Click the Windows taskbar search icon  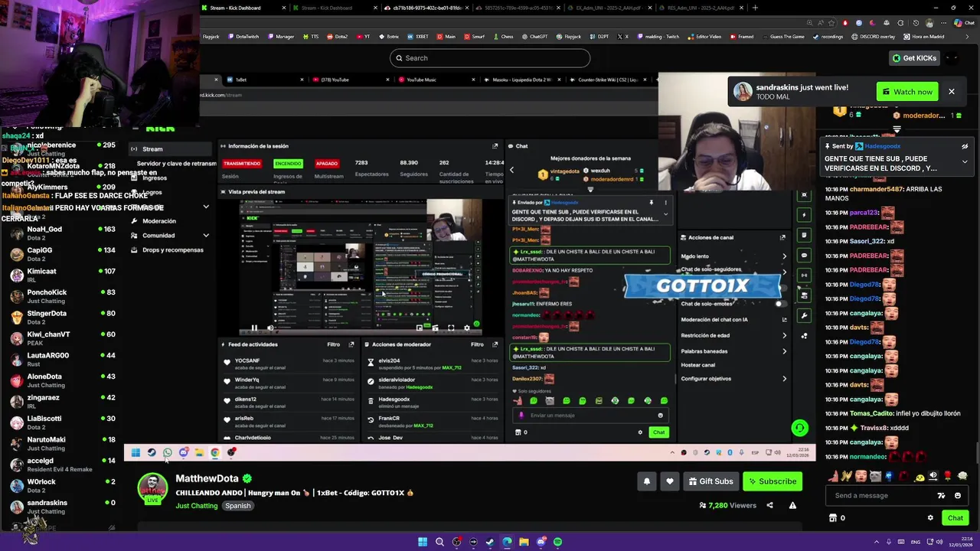click(x=439, y=542)
